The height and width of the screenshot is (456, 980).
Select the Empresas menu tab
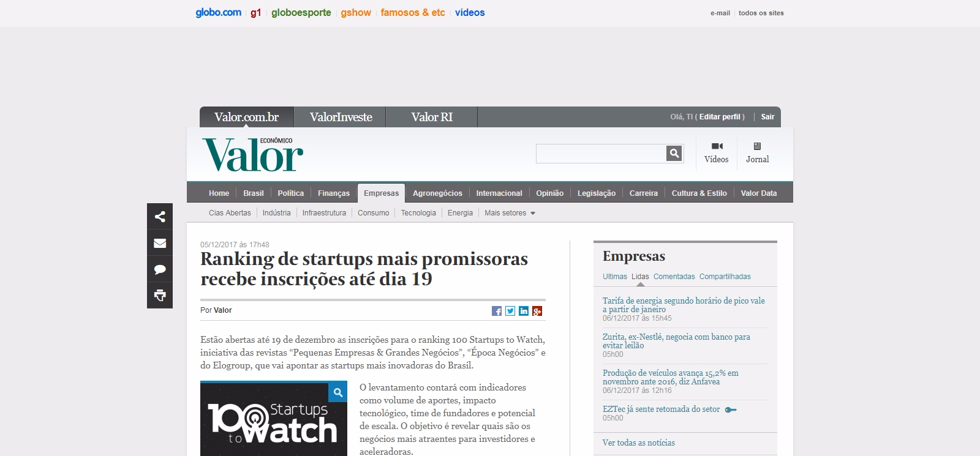[381, 193]
